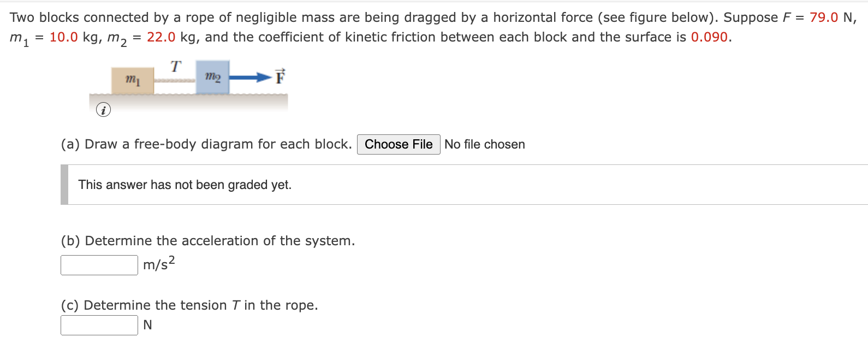The height and width of the screenshot is (343, 868).
Task: Click the red value 79.0 N
Action: pos(824,17)
